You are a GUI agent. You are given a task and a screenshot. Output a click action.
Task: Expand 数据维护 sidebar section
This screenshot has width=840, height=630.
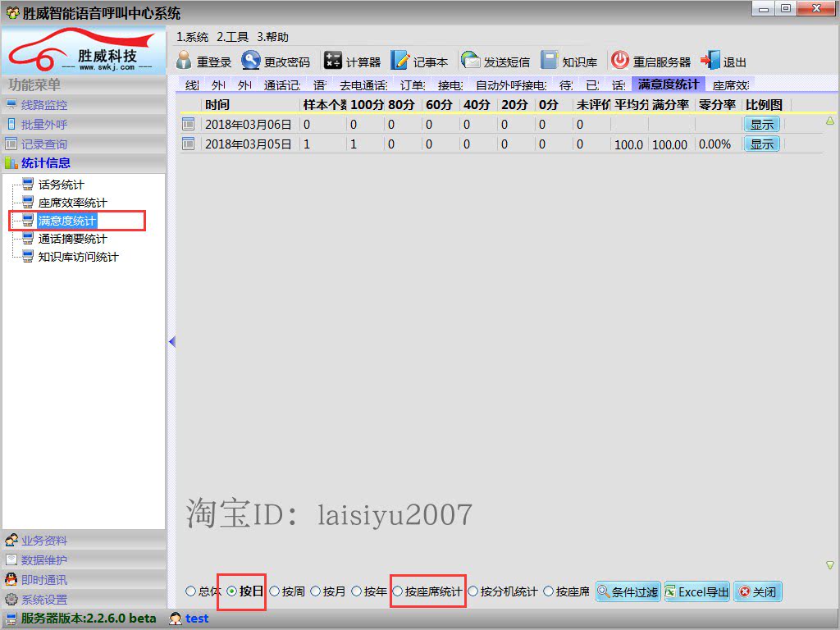pos(83,559)
